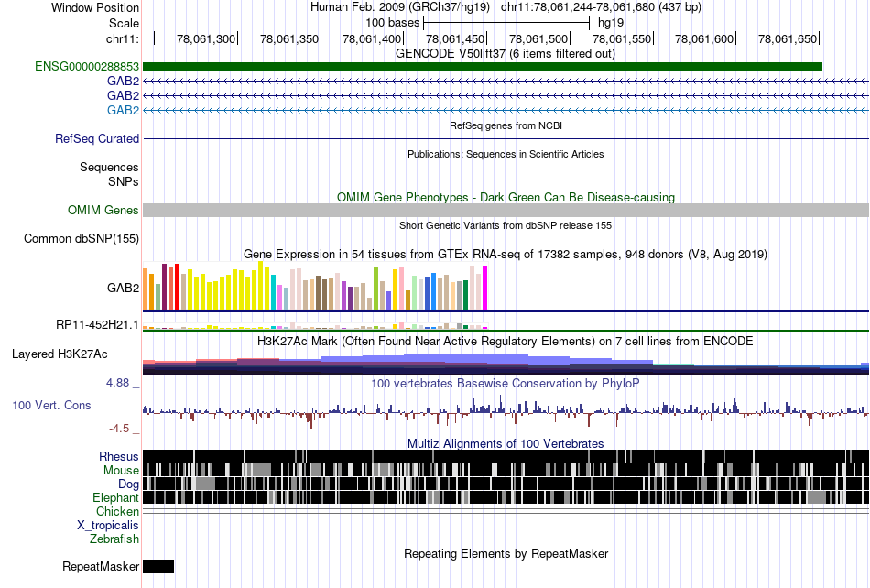Select the chr11: base position label
The image size is (870, 588).
123,38
